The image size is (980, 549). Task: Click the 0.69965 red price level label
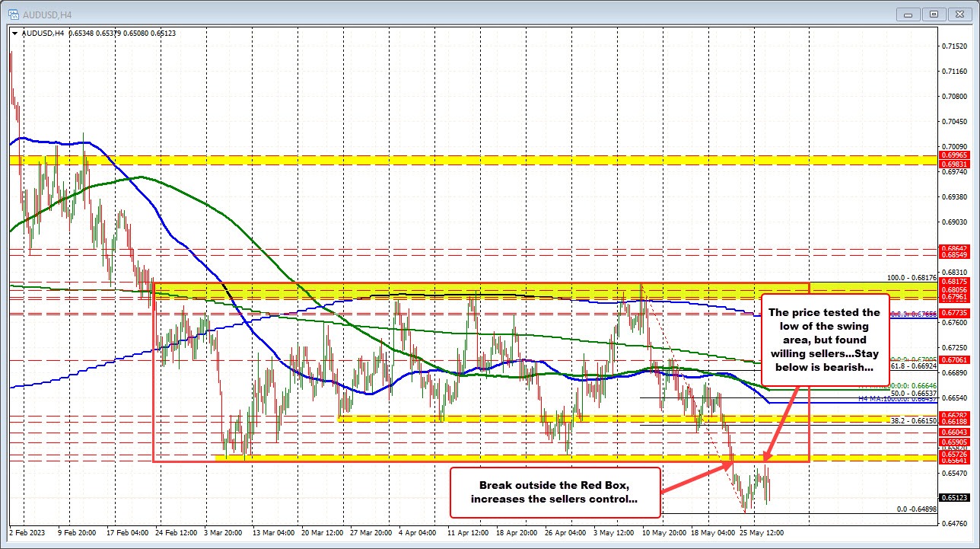pyautogui.click(x=957, y=155)
